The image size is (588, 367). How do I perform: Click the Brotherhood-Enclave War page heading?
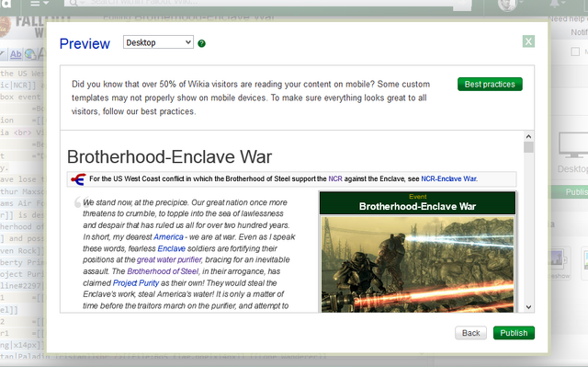169,157
